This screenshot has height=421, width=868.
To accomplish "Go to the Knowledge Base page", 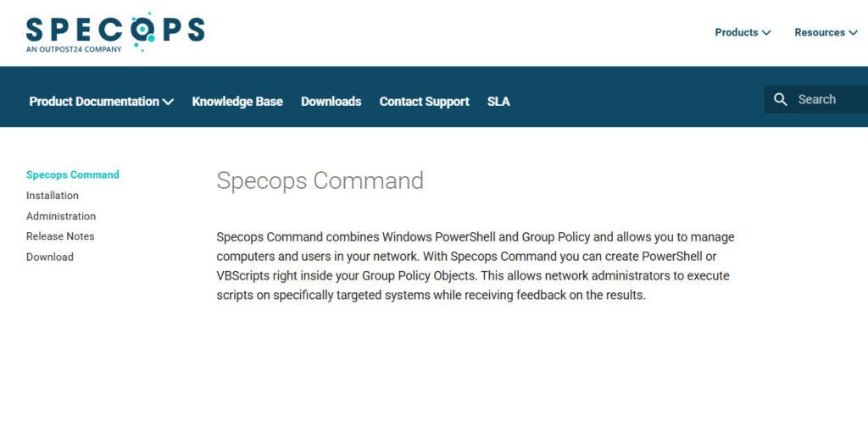I will pos(237,102).
